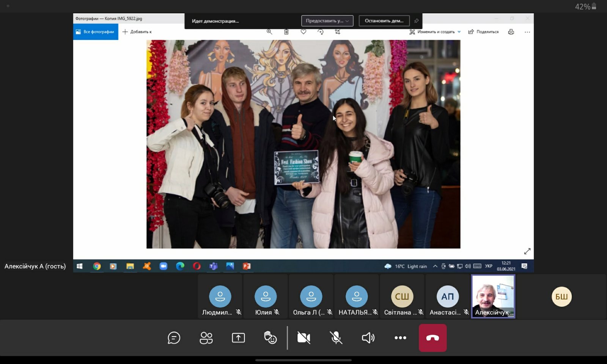Expand the 'Предоставить у...' dropdown

327,21
